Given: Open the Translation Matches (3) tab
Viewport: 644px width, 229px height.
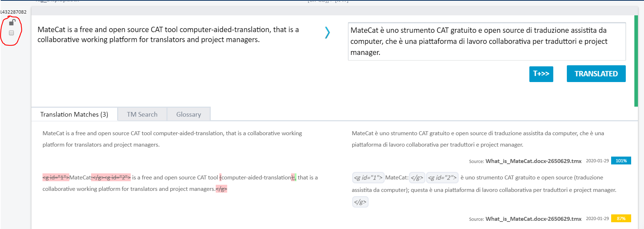Looking at the screenshot, I should (x=74, y=114).
